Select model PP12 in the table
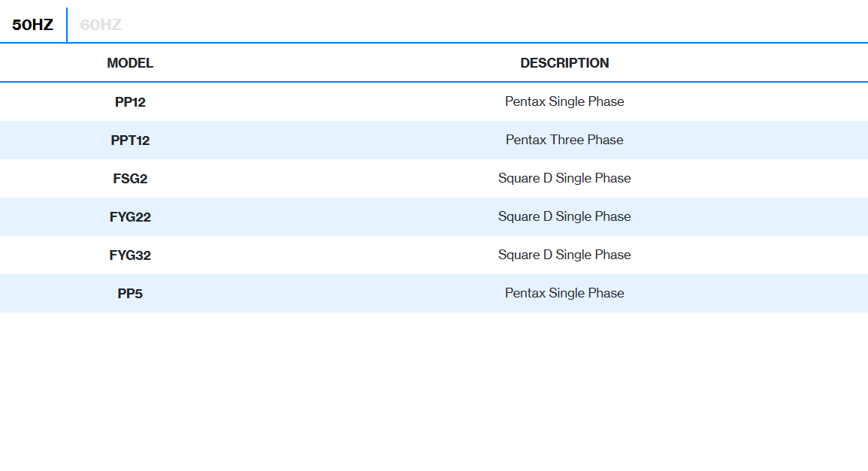This screenshot has width=868, height=471. 130,102
